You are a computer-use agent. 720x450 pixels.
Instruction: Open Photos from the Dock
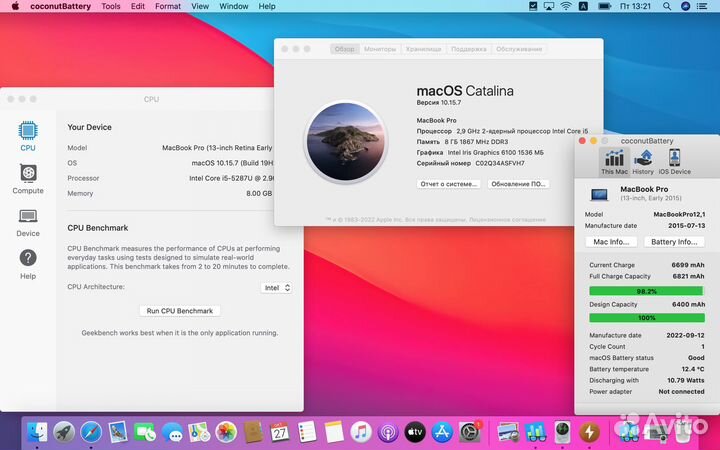pyautogui.click(x=226, y=432)
